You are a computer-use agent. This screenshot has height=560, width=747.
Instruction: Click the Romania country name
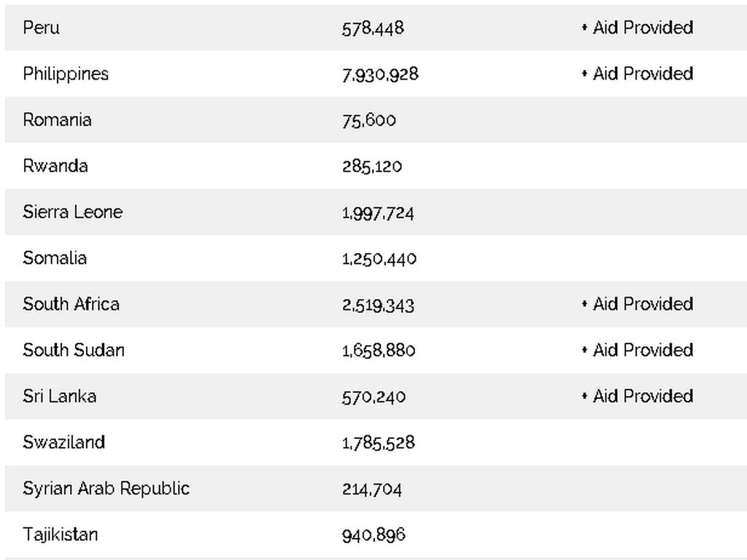[57, 120]
